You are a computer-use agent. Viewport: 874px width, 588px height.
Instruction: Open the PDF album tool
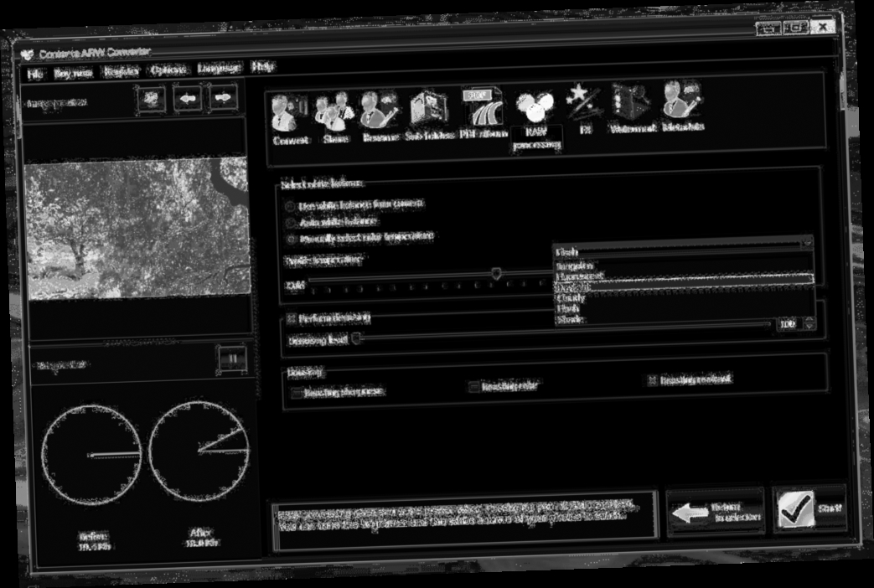coord(484,112)
